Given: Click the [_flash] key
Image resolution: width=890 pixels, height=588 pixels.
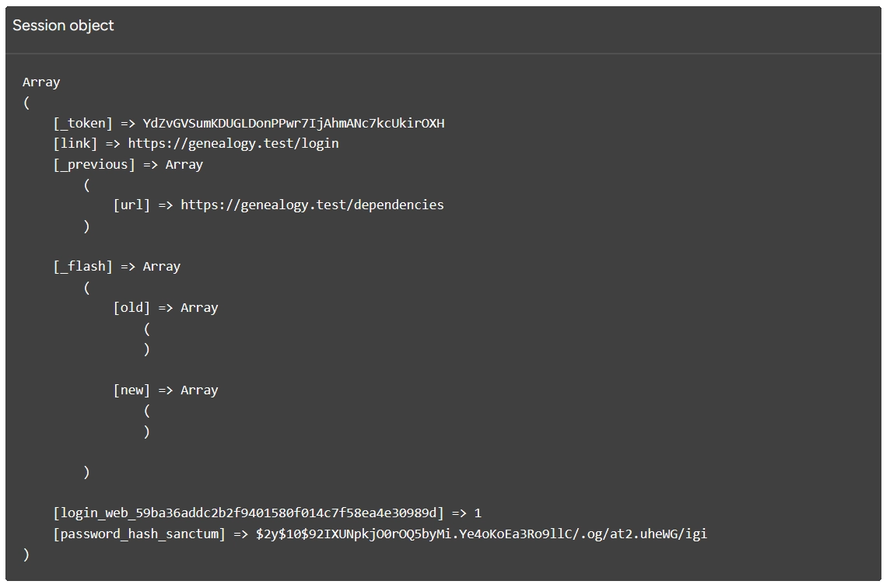Looking at the screenshot, I should tap(82, 266).
